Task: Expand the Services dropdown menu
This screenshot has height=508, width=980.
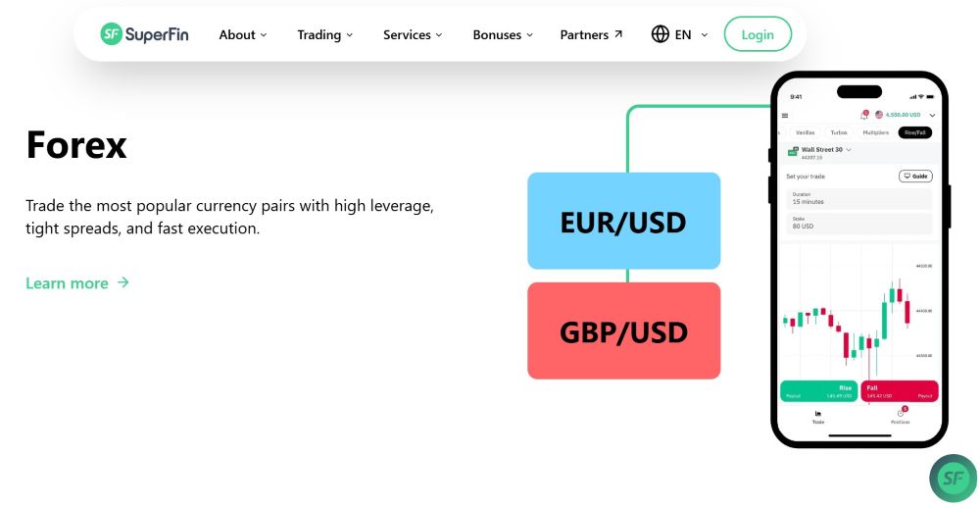Action: pos(413,34)
